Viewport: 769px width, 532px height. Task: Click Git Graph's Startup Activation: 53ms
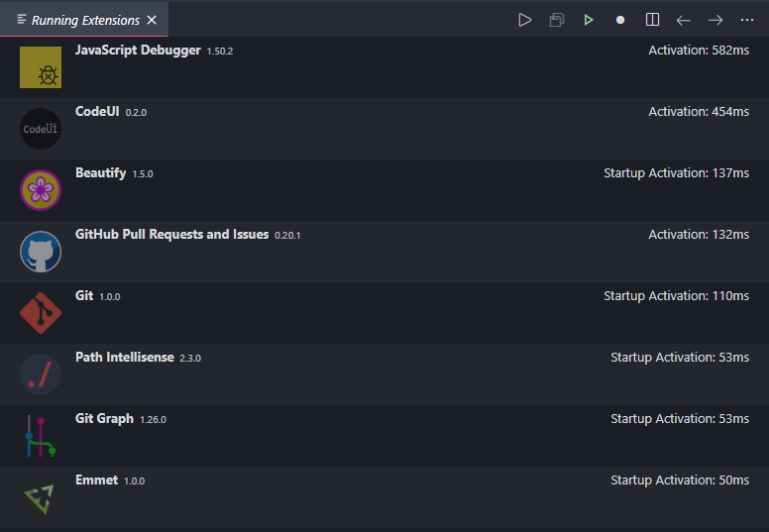coord(680,419)
